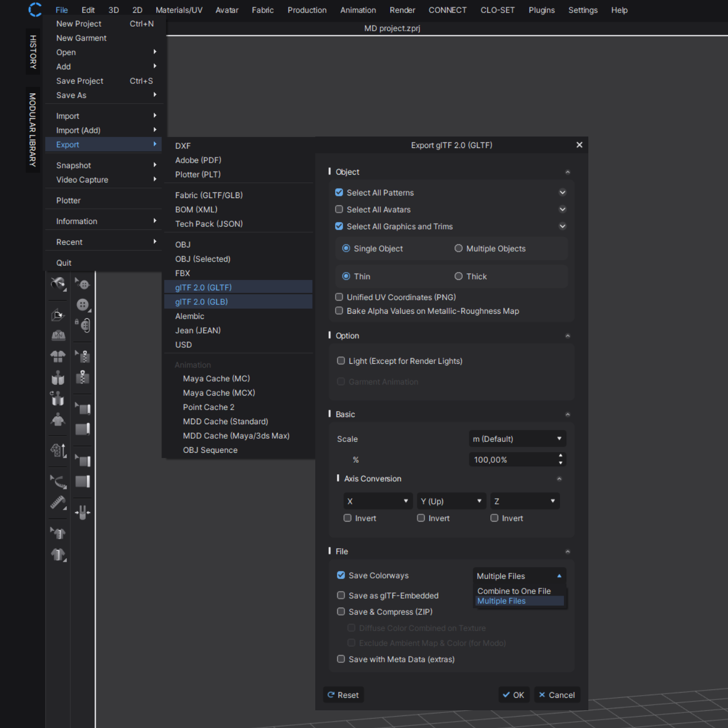This screenshot has width=728, height=728.
Task: Select the round Button tool icon
Action: (82, 305)
